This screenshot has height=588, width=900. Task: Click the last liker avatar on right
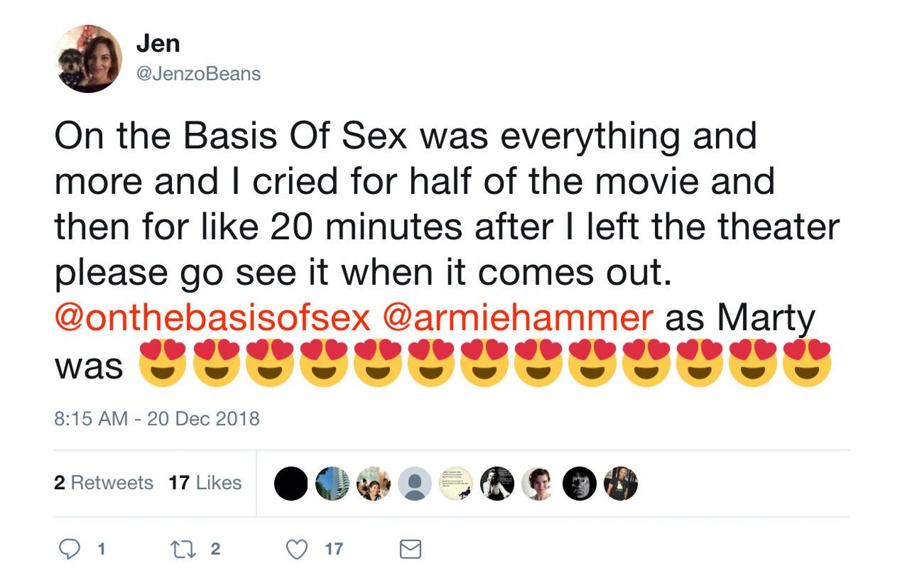pos(621,483)
